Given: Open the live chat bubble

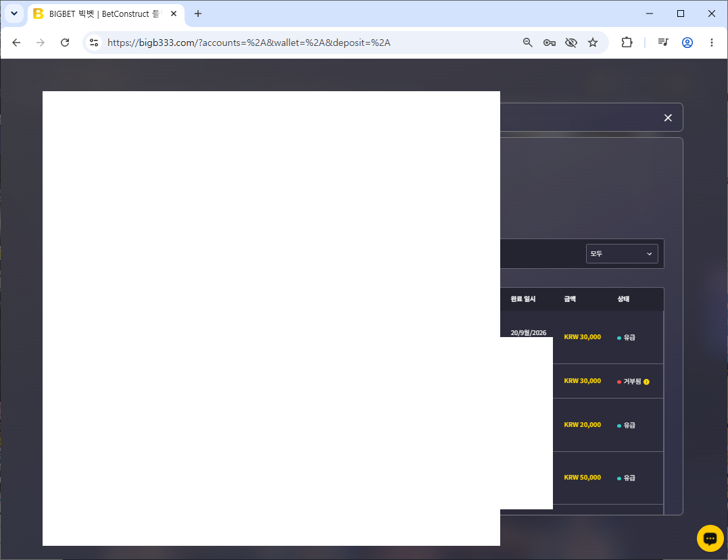Looking at the screenshot, I should point(710,538).
